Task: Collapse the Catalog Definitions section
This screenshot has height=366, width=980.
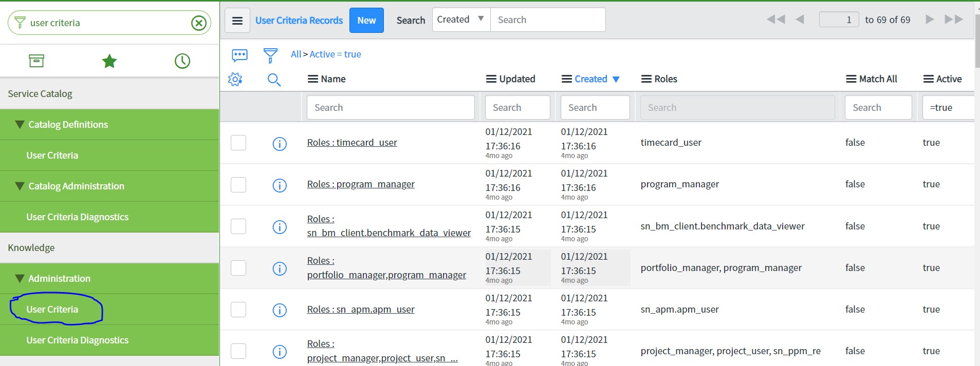Action: pos(20,125)
